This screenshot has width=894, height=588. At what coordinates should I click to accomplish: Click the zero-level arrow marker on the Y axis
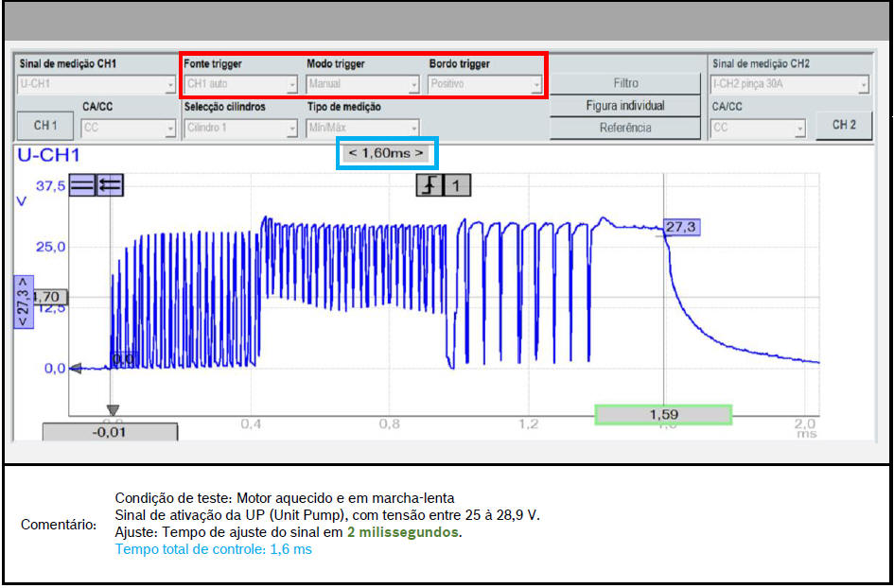(76, 369)
